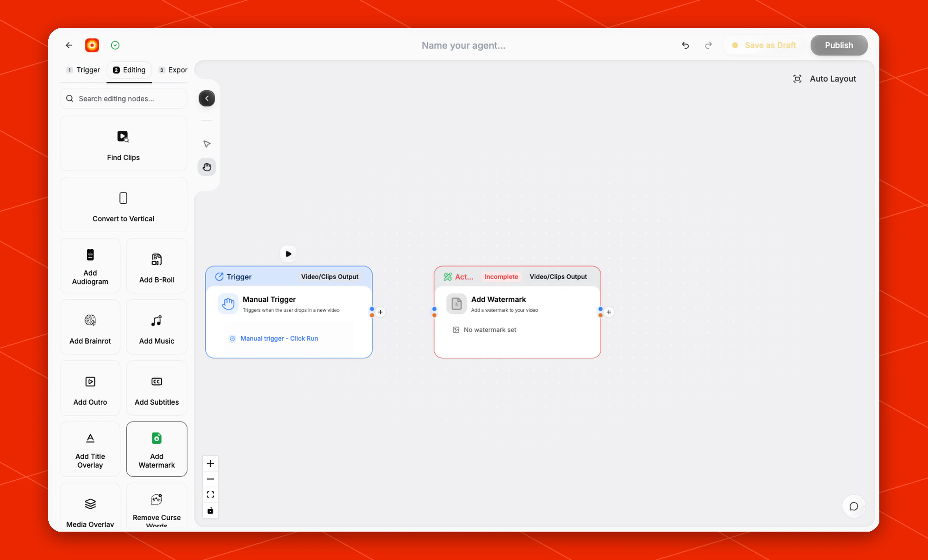
Task: Toggle the canvas lock
Action: (x=210, y=510)
